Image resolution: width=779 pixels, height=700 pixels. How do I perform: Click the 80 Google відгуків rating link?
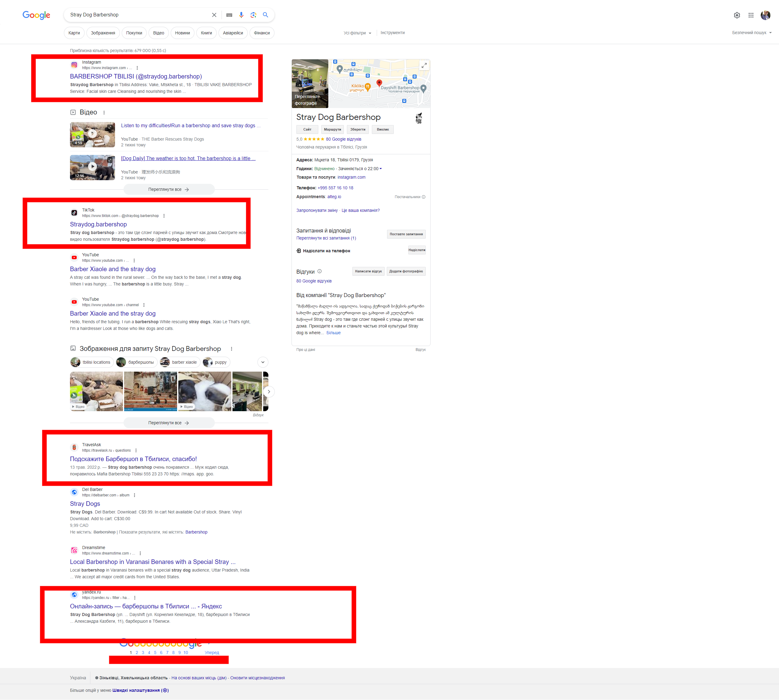click(x=343, y=139)
